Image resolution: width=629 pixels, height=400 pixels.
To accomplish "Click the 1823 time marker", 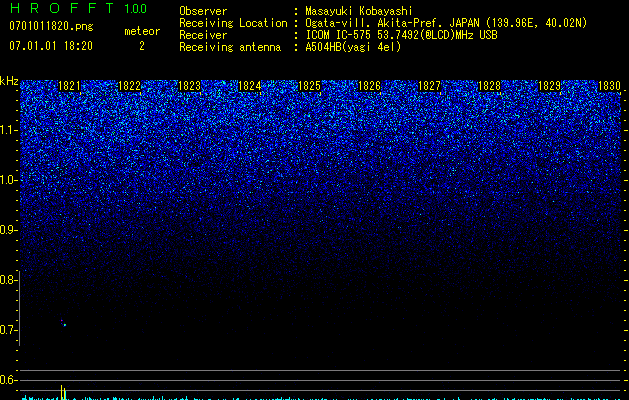I will pos(189,86).
